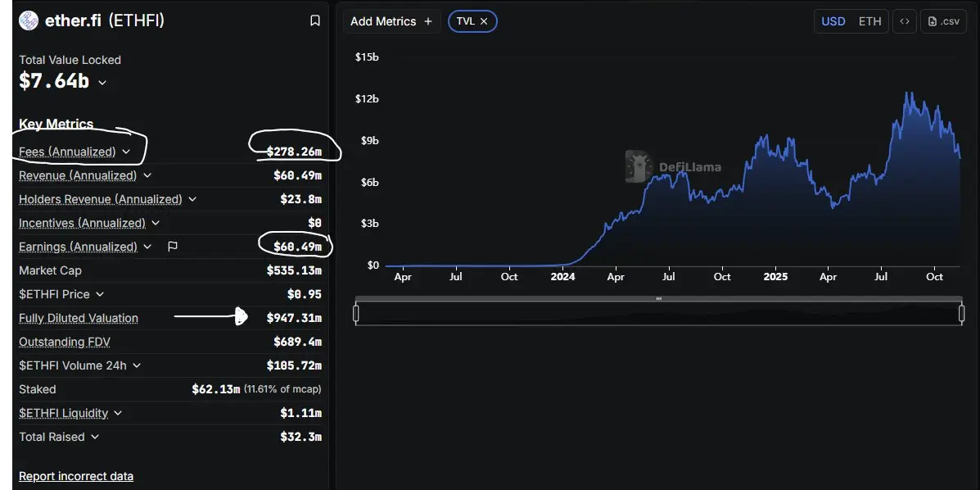Image resolution: width=980 pixels, height=490 pixels.
Task: Expand Holders Revenue (Annualized) chevron
Action: 192,199
